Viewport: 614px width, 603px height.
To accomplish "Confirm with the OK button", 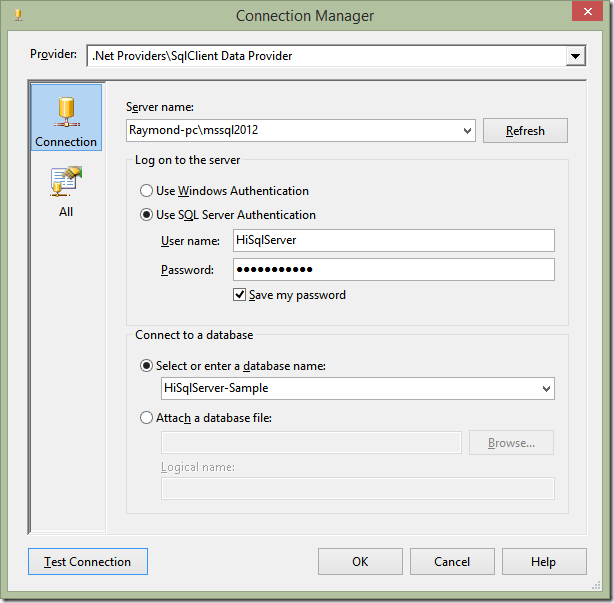I will coord(360,562).
